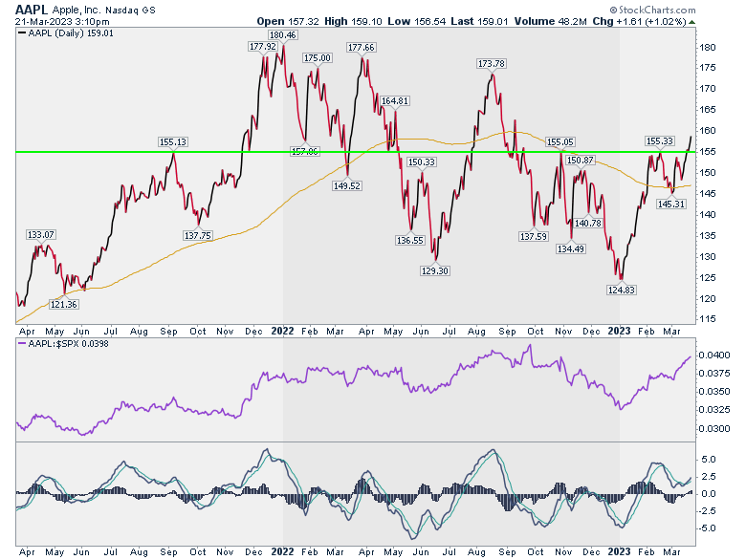
Task: Click the 180 value on the price scale
Action: click(708, 47)
